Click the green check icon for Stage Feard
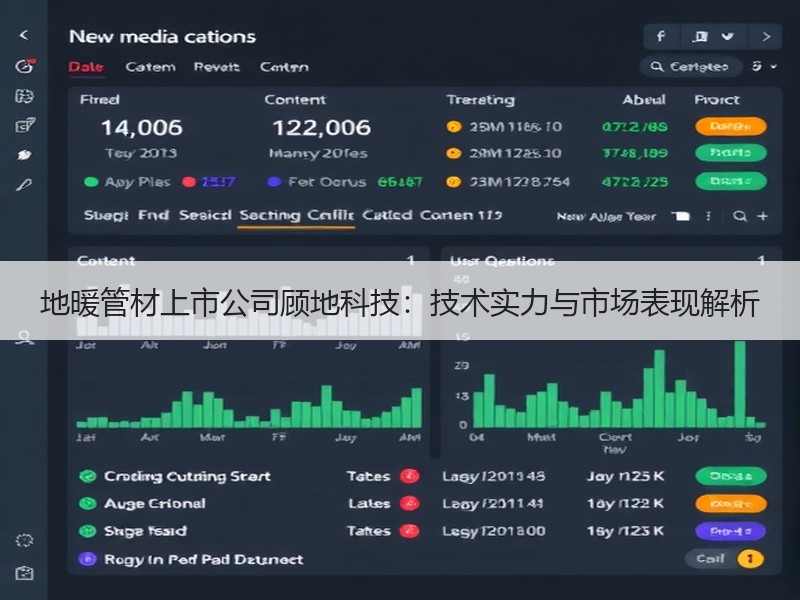 [88, 531]
